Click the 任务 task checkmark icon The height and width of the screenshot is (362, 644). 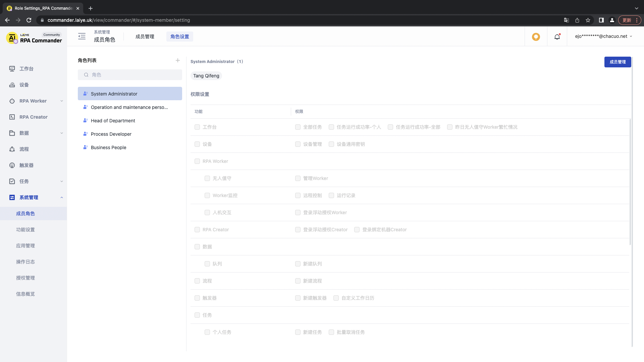click(12, 181)
